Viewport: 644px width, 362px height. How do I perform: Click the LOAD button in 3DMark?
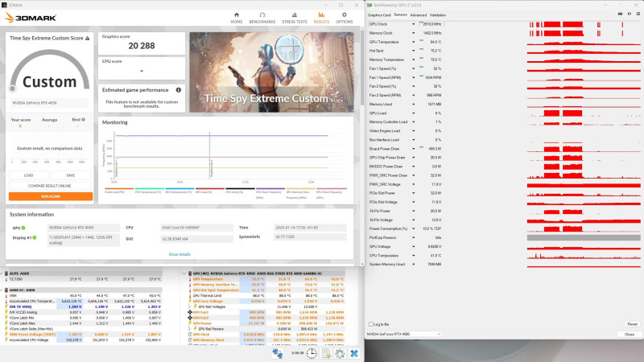click(28, 175)
